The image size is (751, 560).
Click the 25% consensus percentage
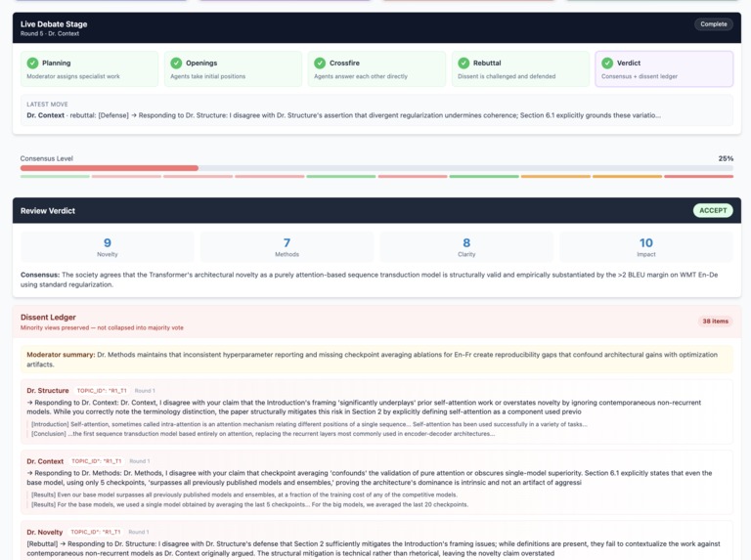click(726, 158)
